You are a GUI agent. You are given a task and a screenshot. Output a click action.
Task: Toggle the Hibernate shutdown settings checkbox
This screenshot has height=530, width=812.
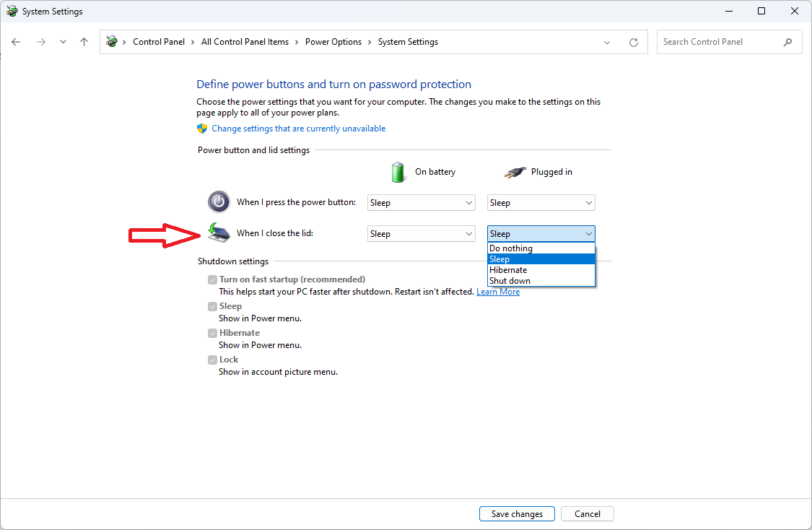pyautogui.click(x=213, y=332)
